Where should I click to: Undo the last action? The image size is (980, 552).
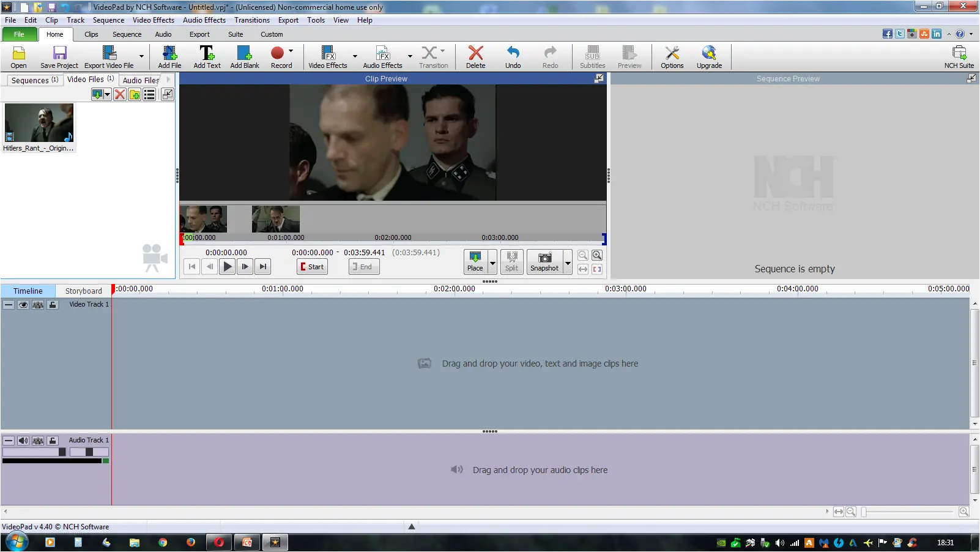513,57
